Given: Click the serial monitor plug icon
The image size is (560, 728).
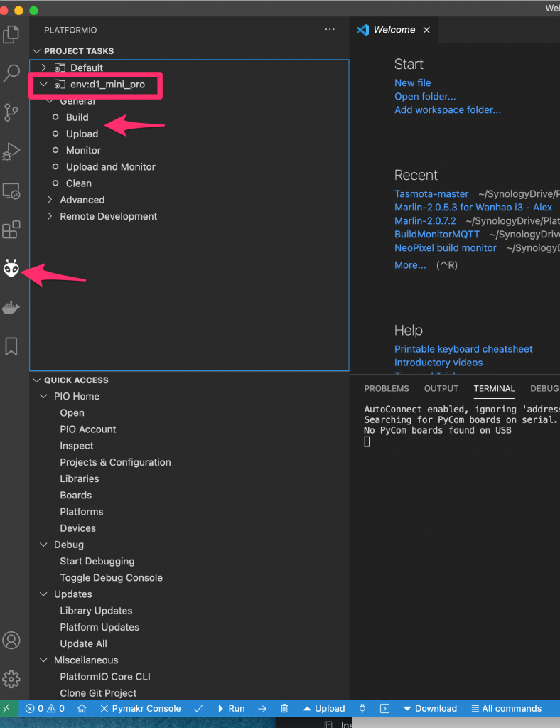Looking at the screenshot, I should point(362,709).
